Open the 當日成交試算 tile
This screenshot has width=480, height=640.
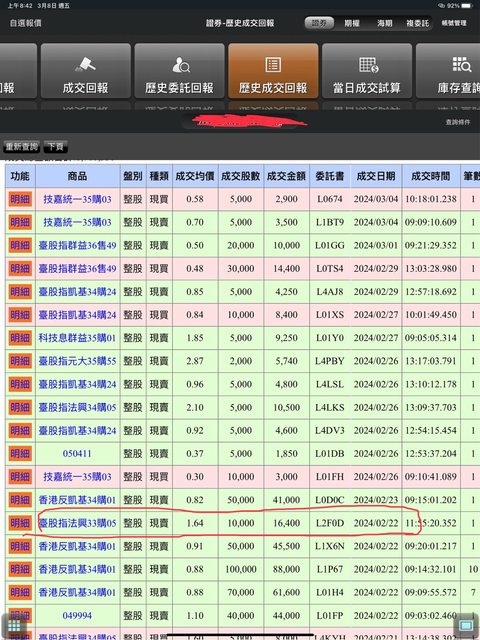coord(367,71)
